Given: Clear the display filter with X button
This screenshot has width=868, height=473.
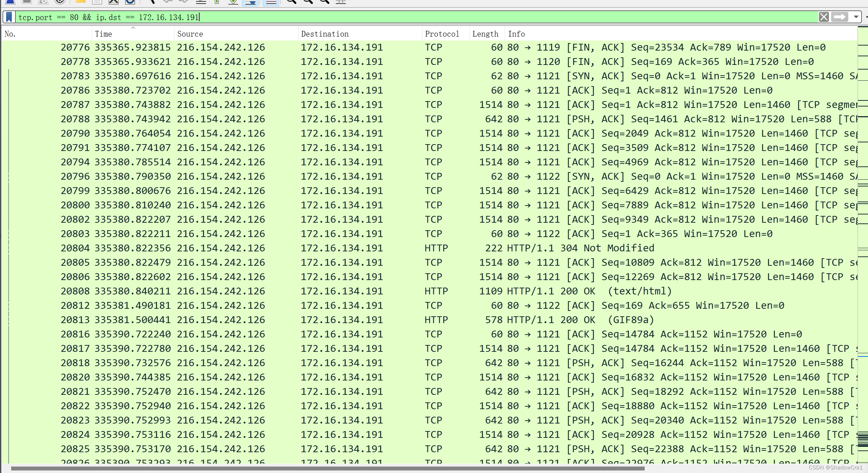Looking at the screenshot, I should pos(824,17).
